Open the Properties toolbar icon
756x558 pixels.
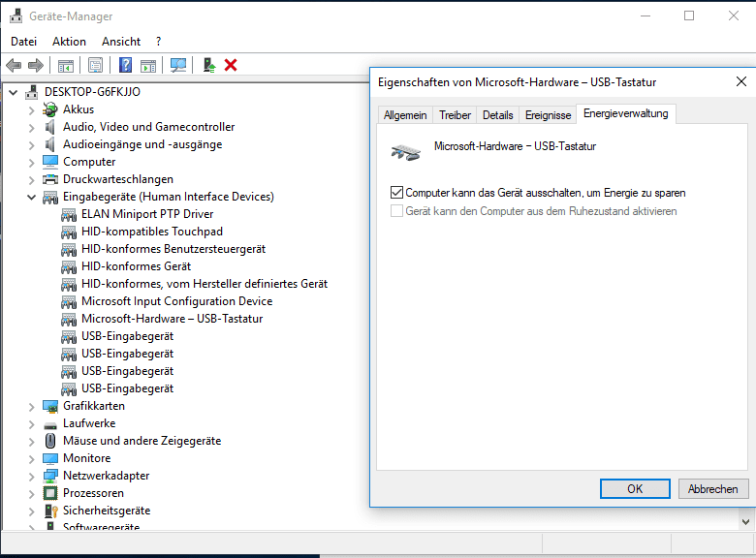click(95, 65)
